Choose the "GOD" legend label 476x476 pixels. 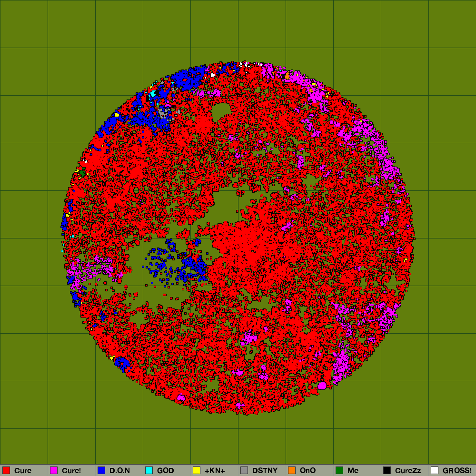coord(166,471)
